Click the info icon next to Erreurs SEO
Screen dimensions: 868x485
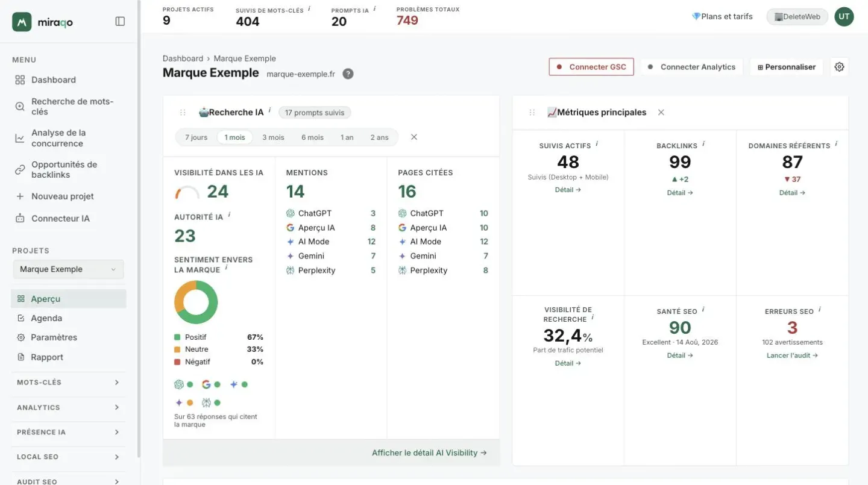(x=820, y=310)
